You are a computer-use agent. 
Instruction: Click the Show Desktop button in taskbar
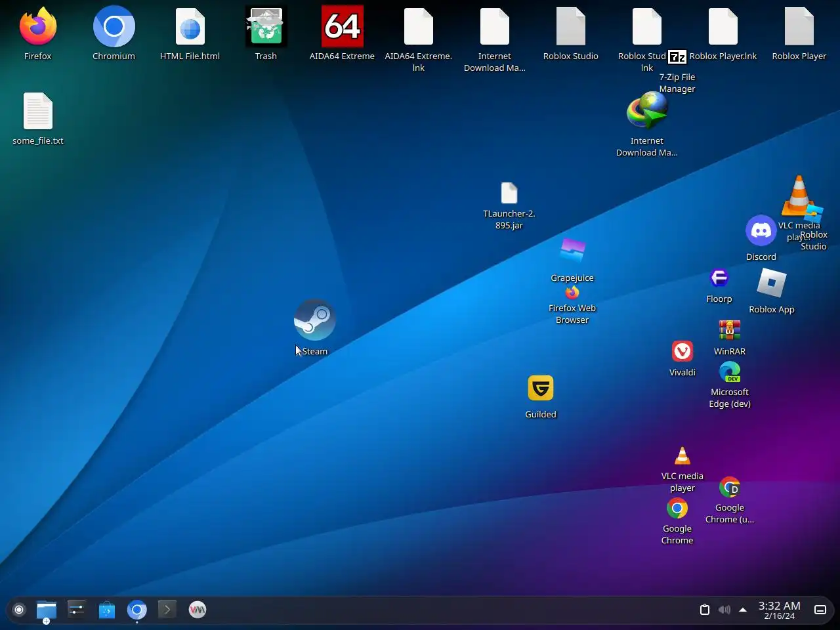[x=820, y=610]
